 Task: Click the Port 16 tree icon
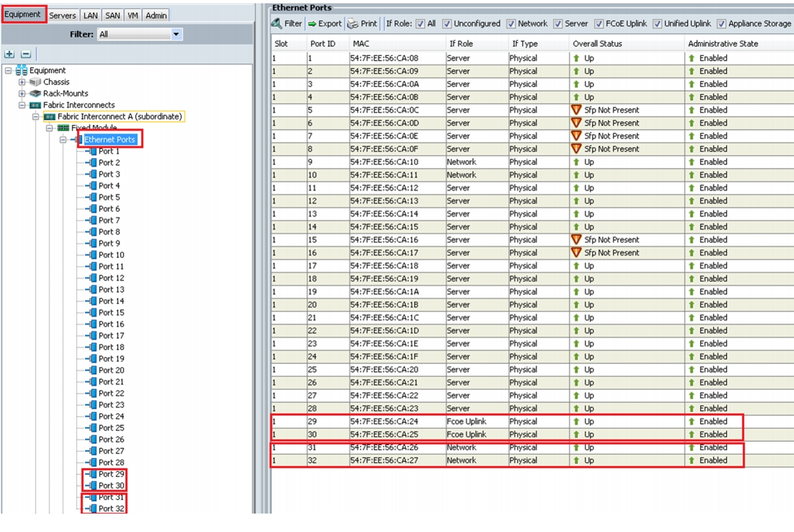pyautogui.click(x=92, y=324)
